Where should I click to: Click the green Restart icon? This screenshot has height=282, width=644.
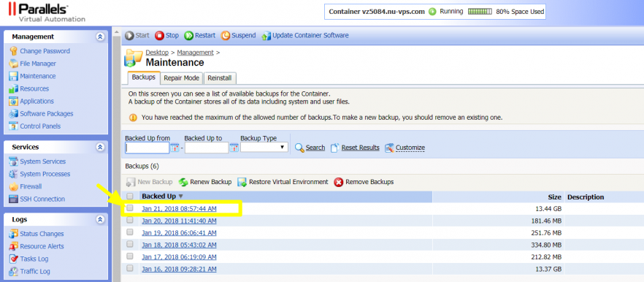[x=188, y=36]
